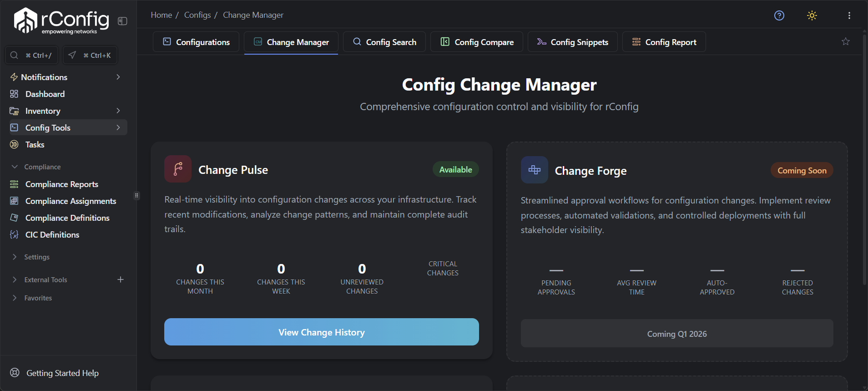The height and width of the screenshot is (391, 868).
Task: Click the Tasks sidebar icon
Action: point(14,144)
